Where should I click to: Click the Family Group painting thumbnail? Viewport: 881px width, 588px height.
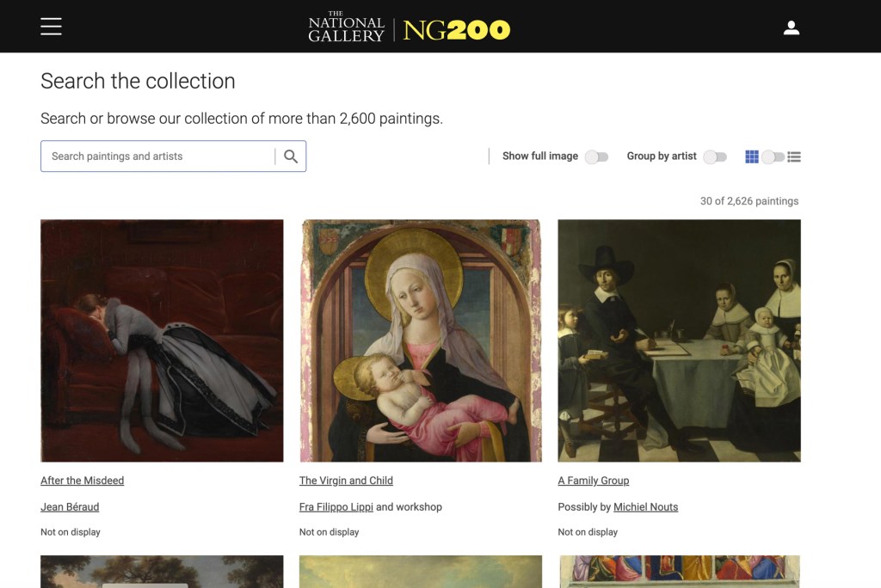679,340
